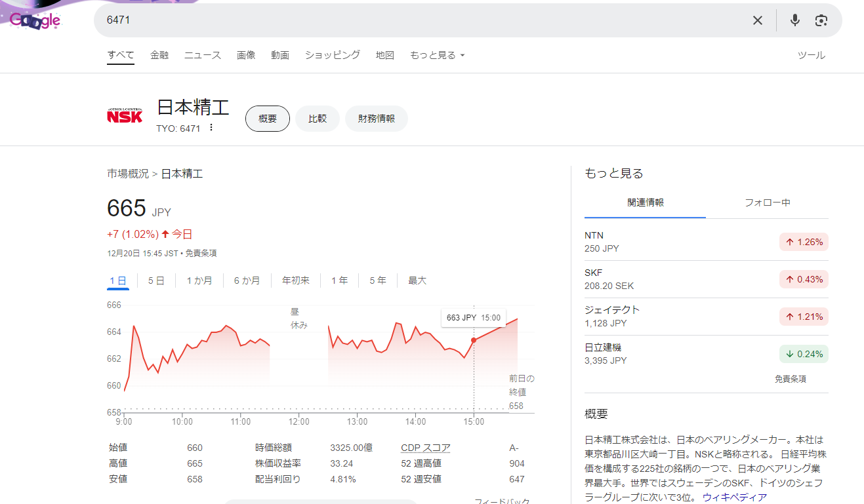Open the ジェイテクト stock row
The image size is (864, 504).
[x=707, y=317]
